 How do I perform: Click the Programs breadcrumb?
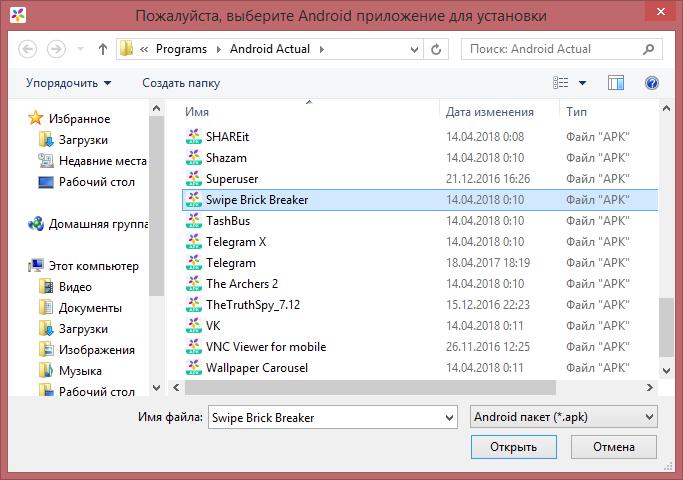(x=181, y=49)
